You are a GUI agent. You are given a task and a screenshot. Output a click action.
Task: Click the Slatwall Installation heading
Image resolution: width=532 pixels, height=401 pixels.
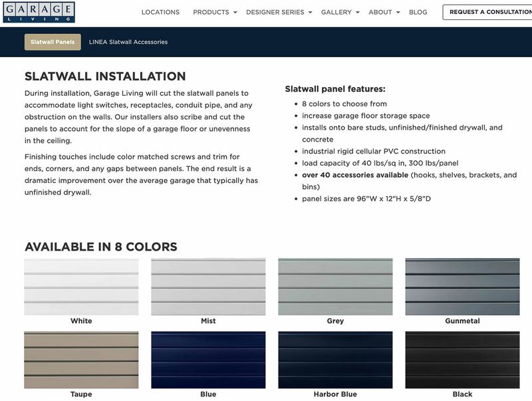(105, 76)
